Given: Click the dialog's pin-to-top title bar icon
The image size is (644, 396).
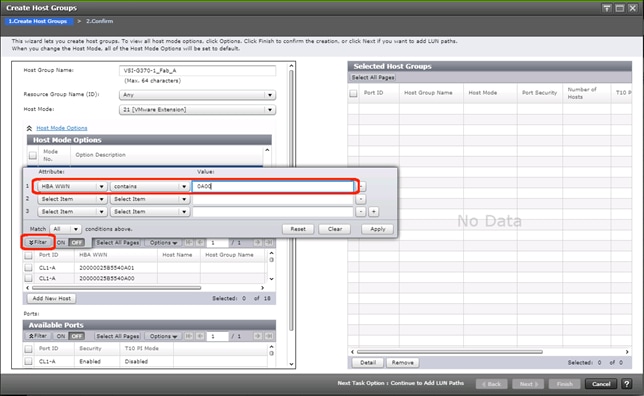Looking at the screenshot, I should 607,8.
